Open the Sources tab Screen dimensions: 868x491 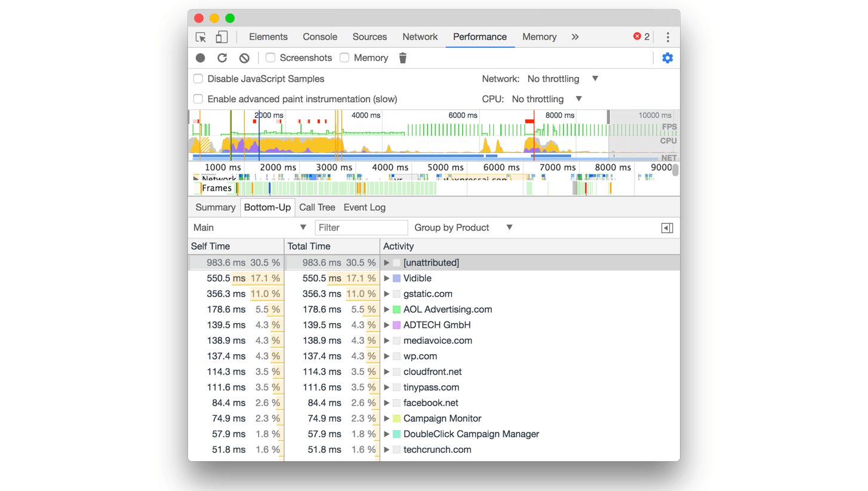click(370, 37)
